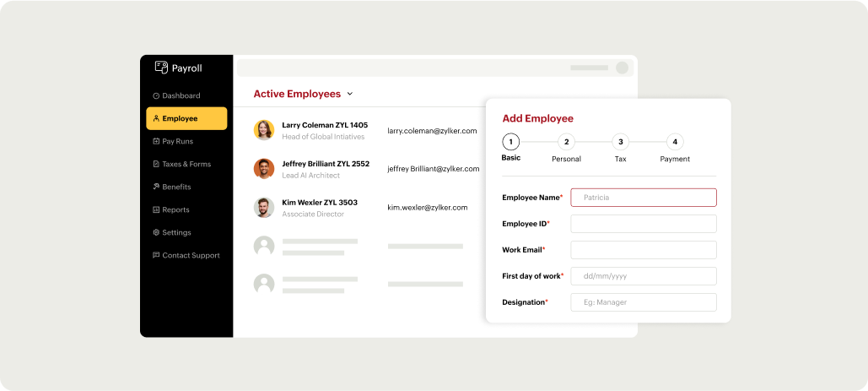Click Associate Director title
The width and height of the screenshot is (868, 391).
(x=313, y=215)
